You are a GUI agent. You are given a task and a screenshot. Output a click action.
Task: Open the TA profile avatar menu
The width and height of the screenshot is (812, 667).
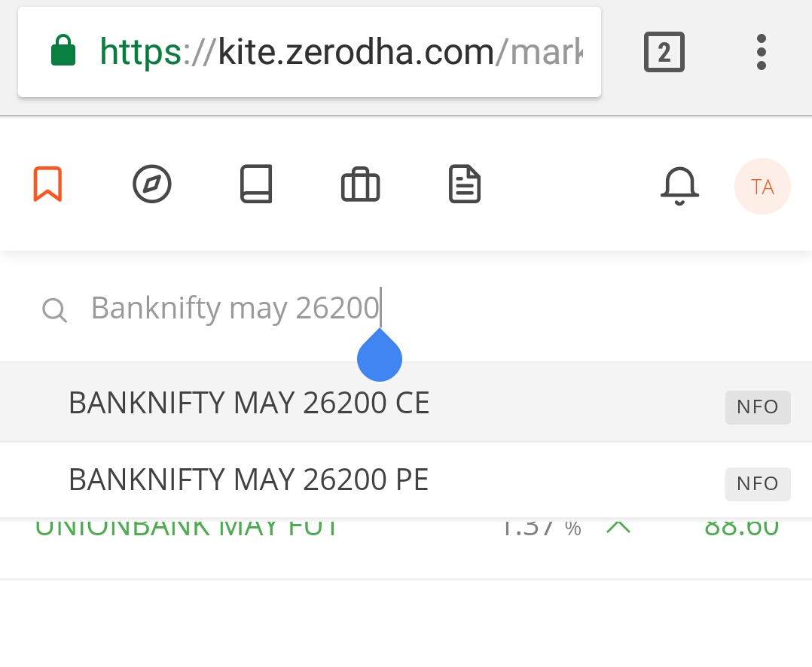(x=762, y=185)
